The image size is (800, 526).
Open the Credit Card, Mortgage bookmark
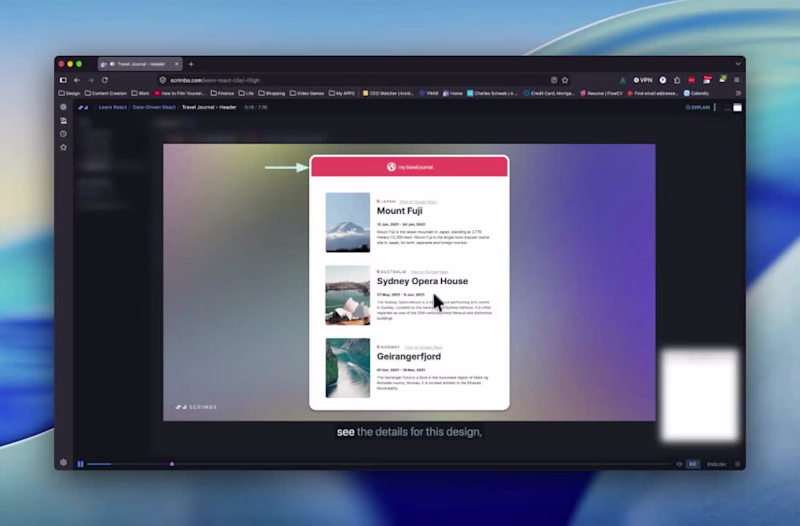[x=549, y=93]
